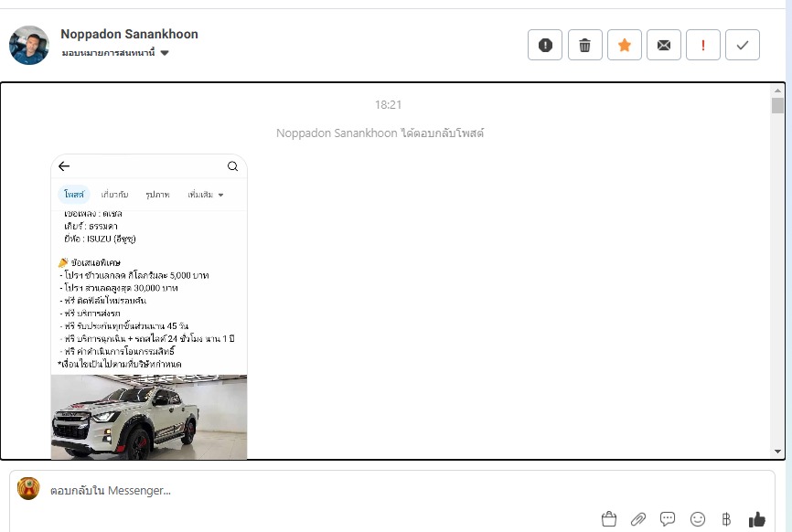
Task: Select the รูปภาพ tab in preview
Action: coord(157,195)
